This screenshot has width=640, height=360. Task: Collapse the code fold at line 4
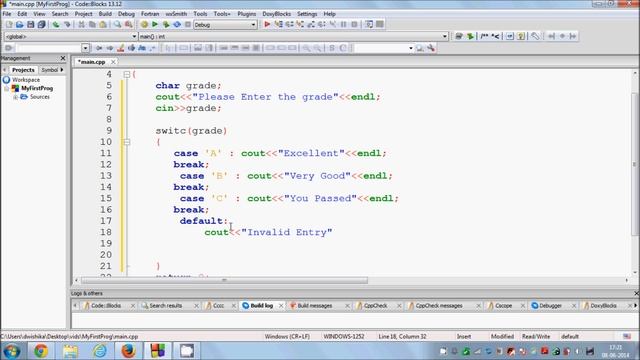pos(127,74)
